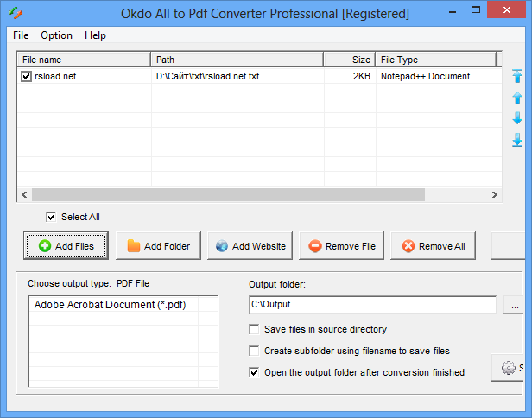
Task: Sort by the File Type column header
Action: pyautogui.click(x=436, y=60)
